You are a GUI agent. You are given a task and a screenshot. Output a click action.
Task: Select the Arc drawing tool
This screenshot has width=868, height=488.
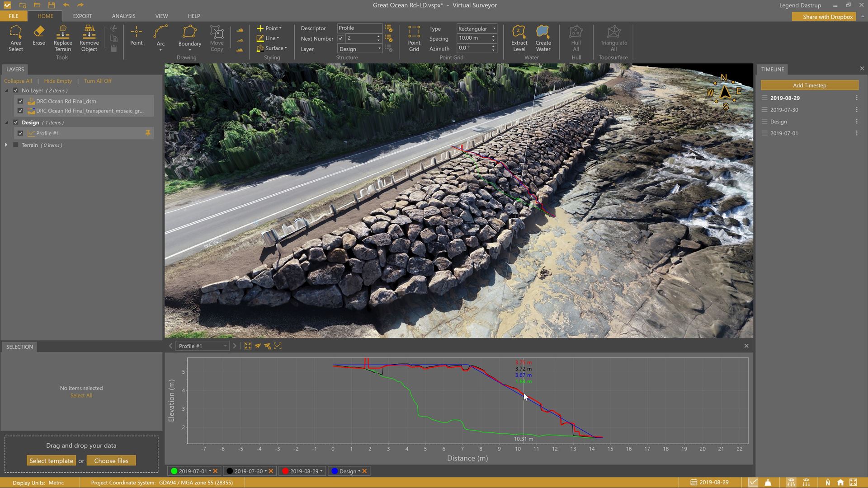(160, 36)
